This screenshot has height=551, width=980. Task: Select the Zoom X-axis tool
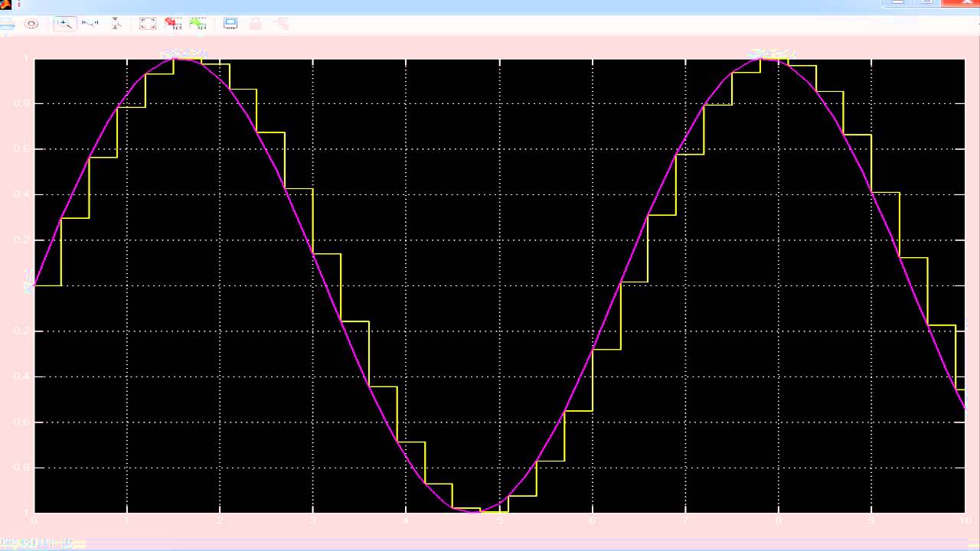(x=90, y=23)
